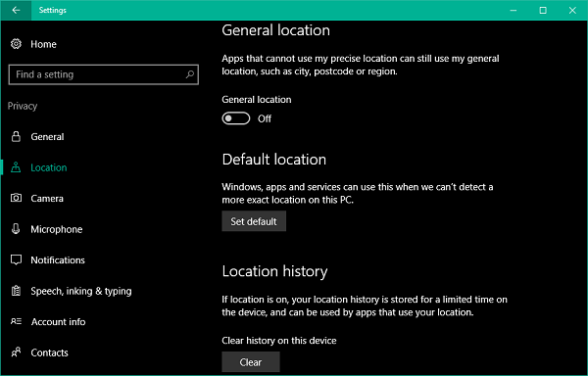
Task: Click the Settings window title text
Action: pyautogui.click(x=53, y=10)
